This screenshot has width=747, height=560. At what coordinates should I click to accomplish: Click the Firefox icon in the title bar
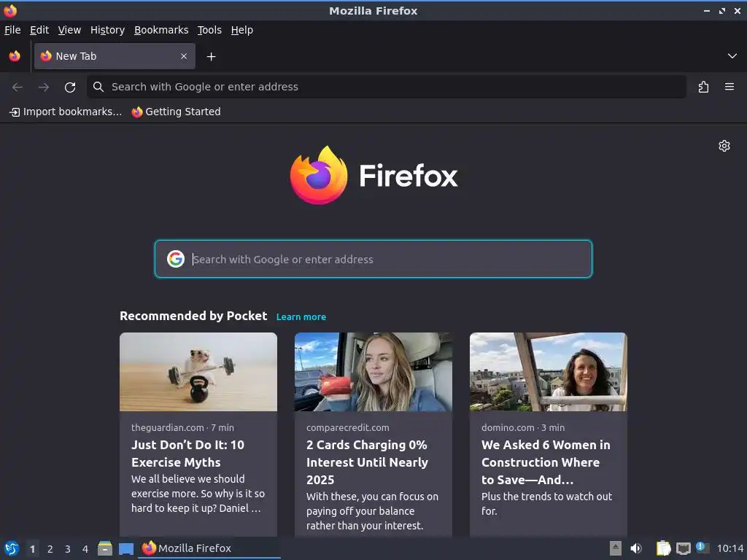point(10,10)
